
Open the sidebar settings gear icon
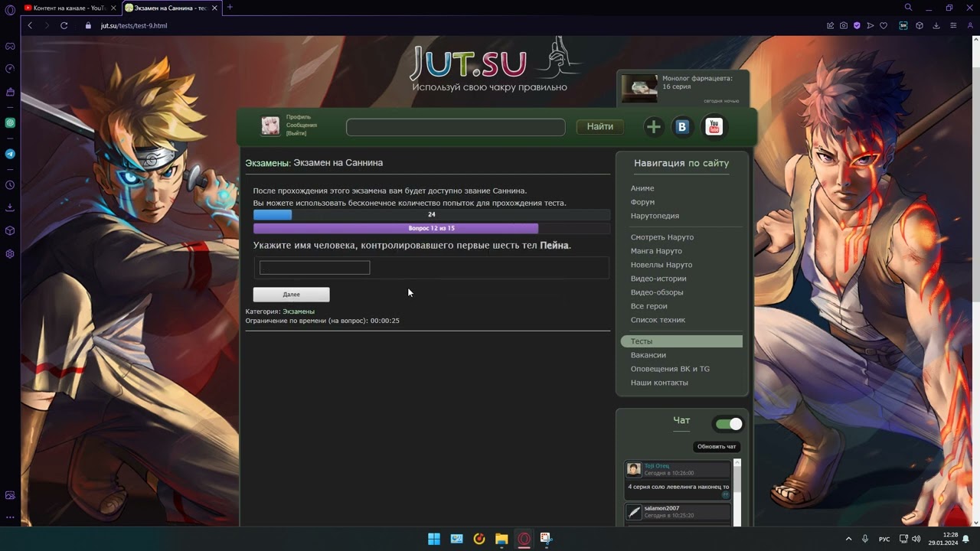(x=10, y=254)
